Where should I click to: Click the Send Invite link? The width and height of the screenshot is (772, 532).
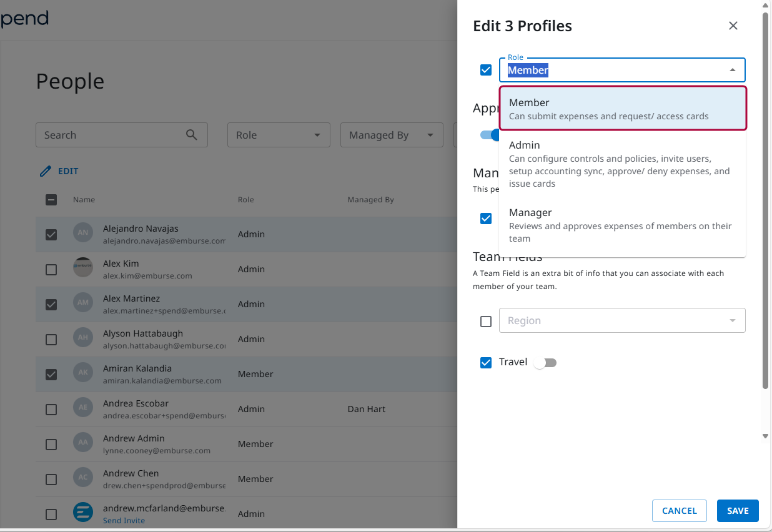[x=124, y=520]
